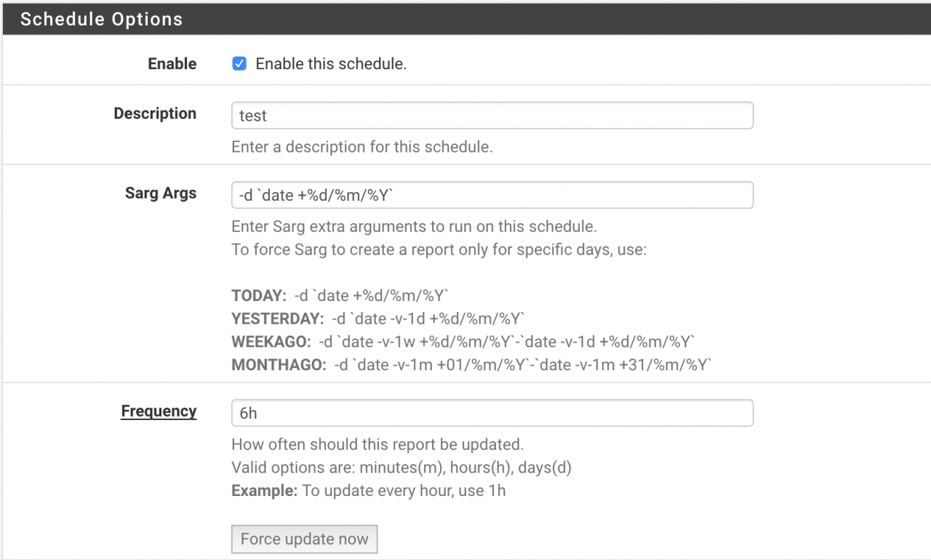
Task: Toggle the Enable this schedule checkbox
Action: pos(239,64)
